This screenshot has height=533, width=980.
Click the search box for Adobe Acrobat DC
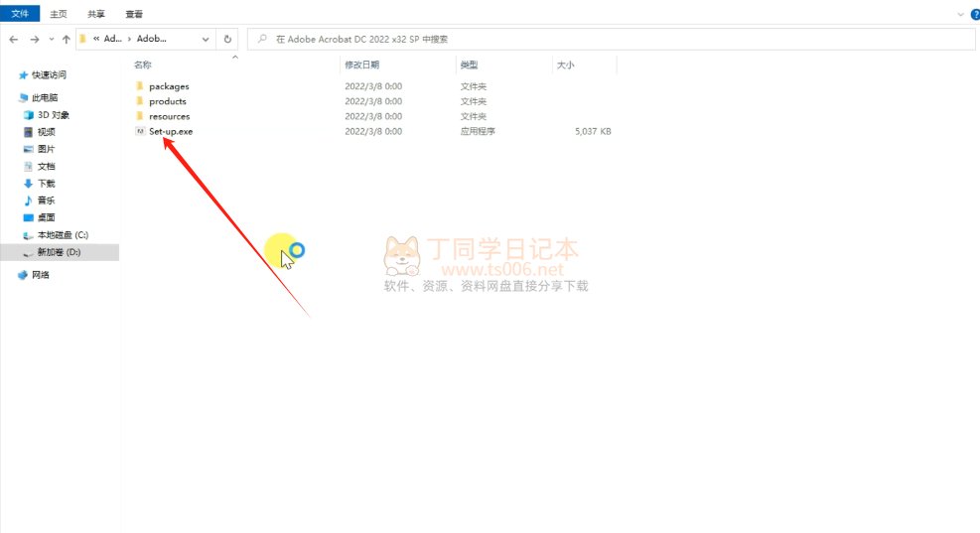[612, 40]
